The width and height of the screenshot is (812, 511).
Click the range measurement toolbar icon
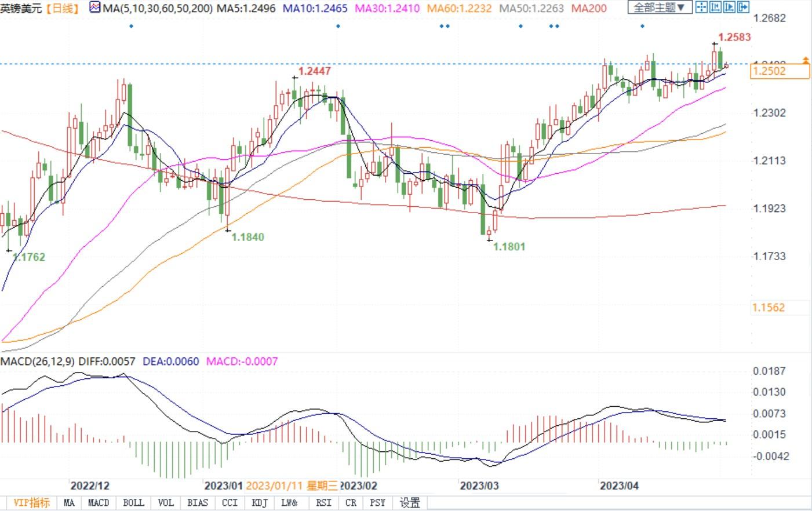click(715, 8)
